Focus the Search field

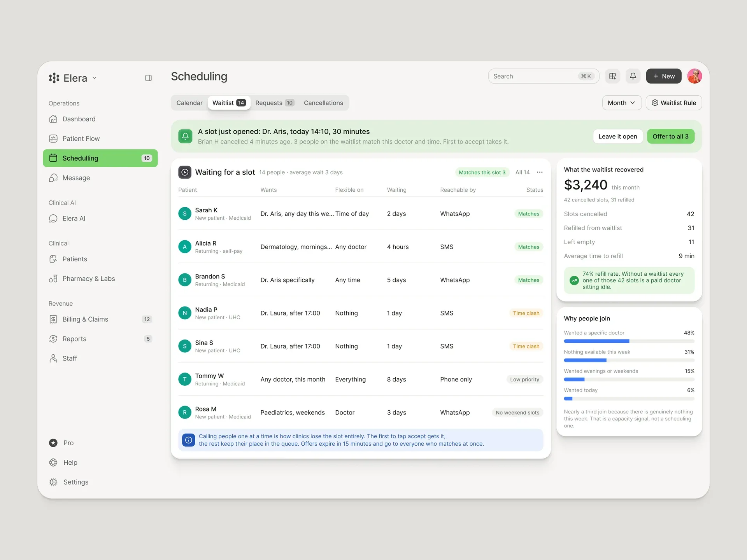coord(544,76)
